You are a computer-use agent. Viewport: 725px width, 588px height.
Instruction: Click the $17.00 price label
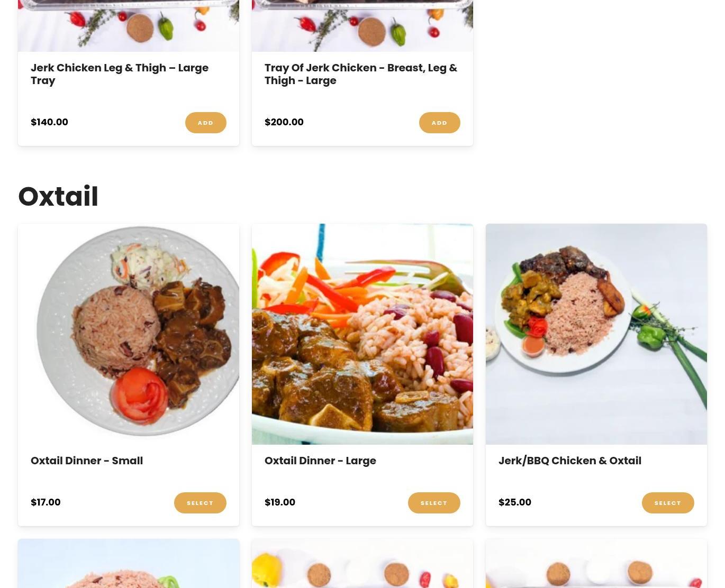(46, 502)
